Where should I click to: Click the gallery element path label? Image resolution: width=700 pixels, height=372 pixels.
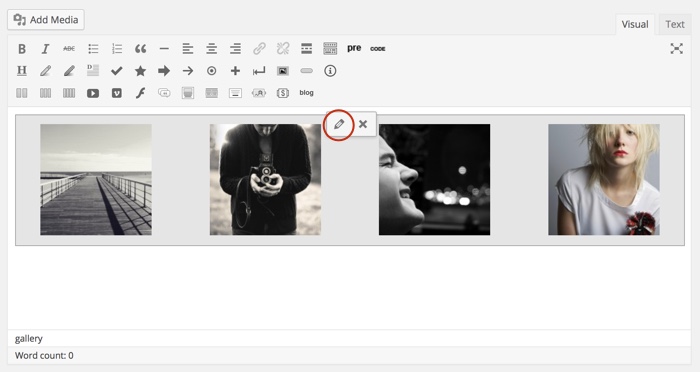pyautogui.click(x=29, y=339)
